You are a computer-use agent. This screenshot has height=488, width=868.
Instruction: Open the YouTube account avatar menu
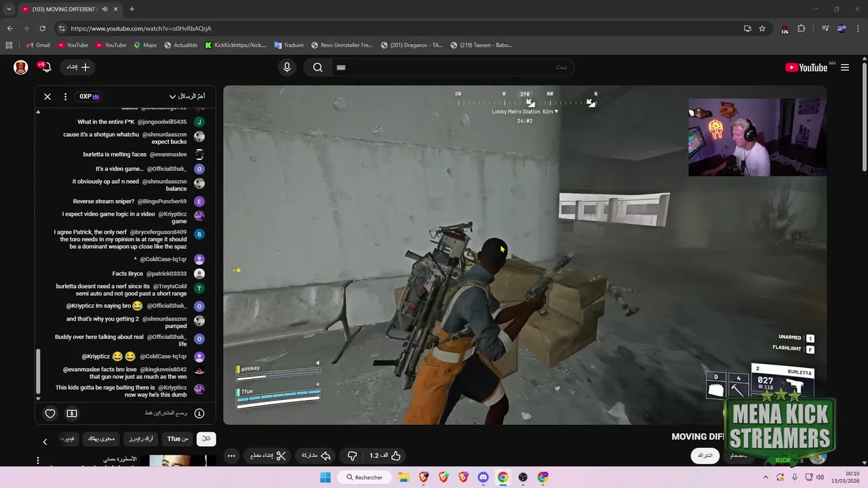(x=21, y=67)
